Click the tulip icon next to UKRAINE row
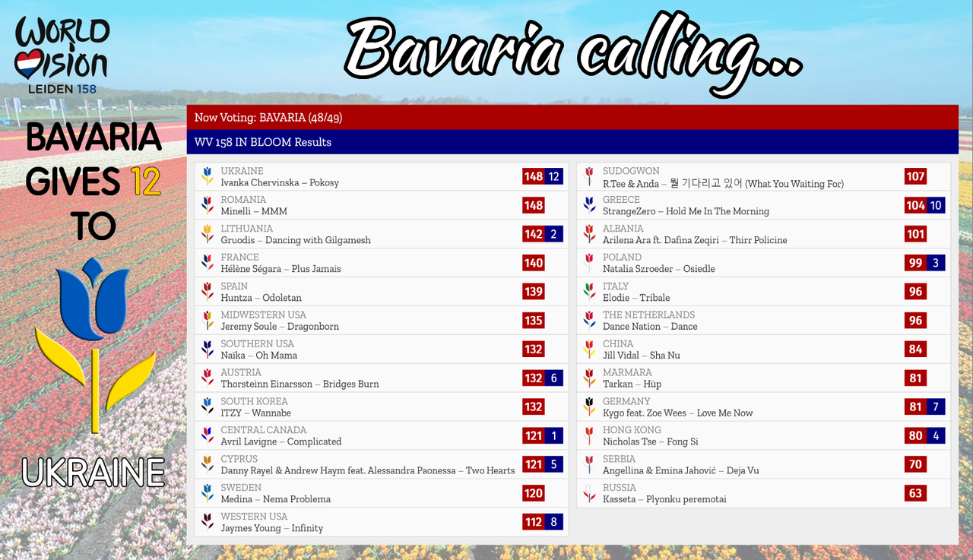The width and height of the screenshot is (973, 560). [207, 176]
